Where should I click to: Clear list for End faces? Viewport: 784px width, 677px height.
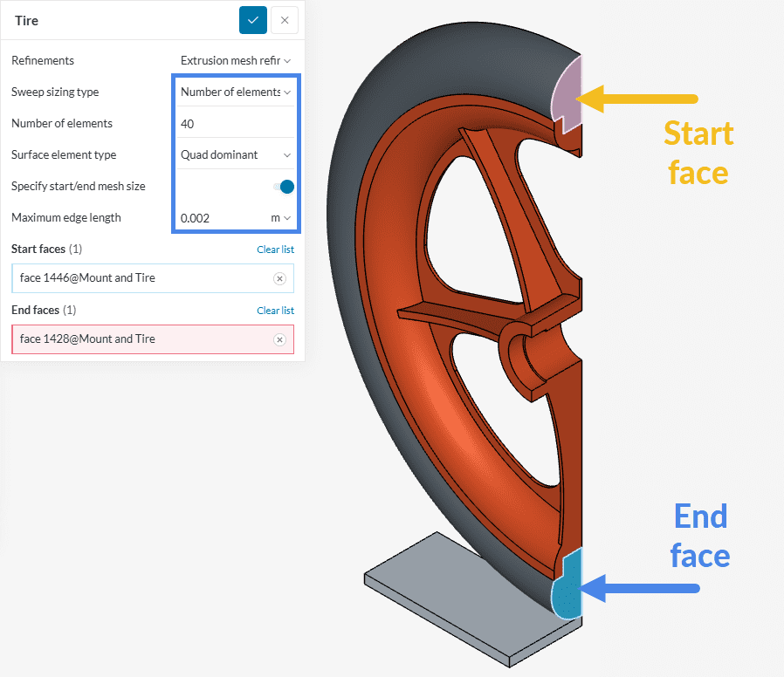pos(275,311)
